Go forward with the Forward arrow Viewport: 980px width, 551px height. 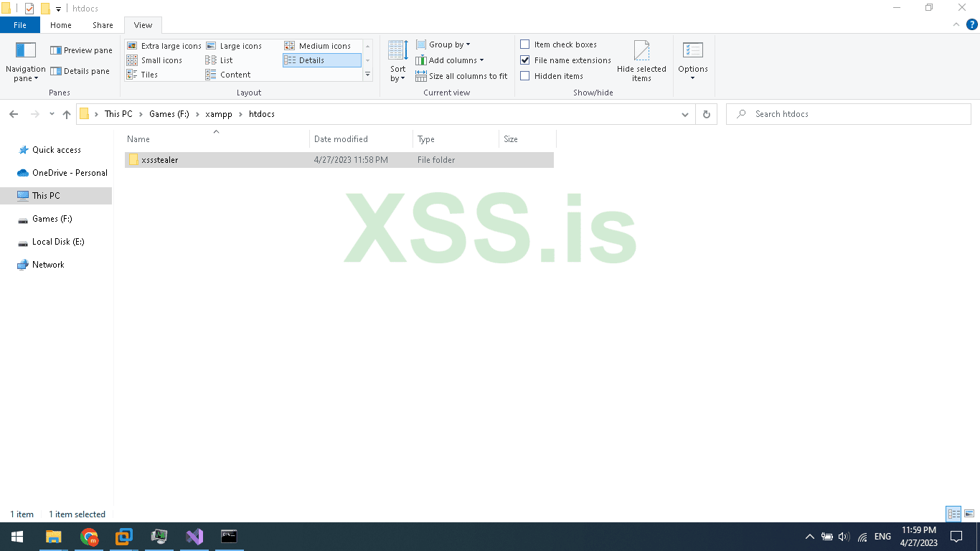pos(34,114)
